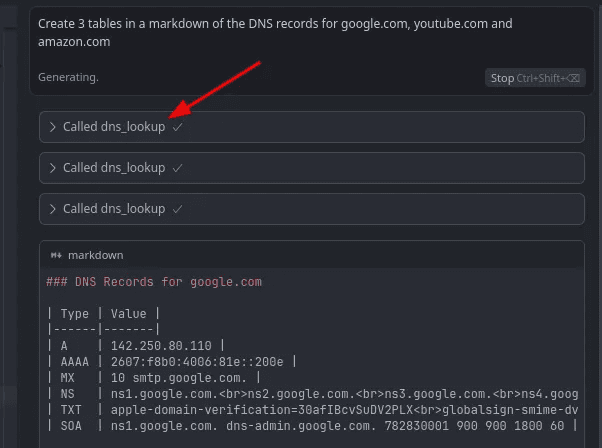
Task: Click the third dns_lookup checkmark icon
Action: (177, 209)
